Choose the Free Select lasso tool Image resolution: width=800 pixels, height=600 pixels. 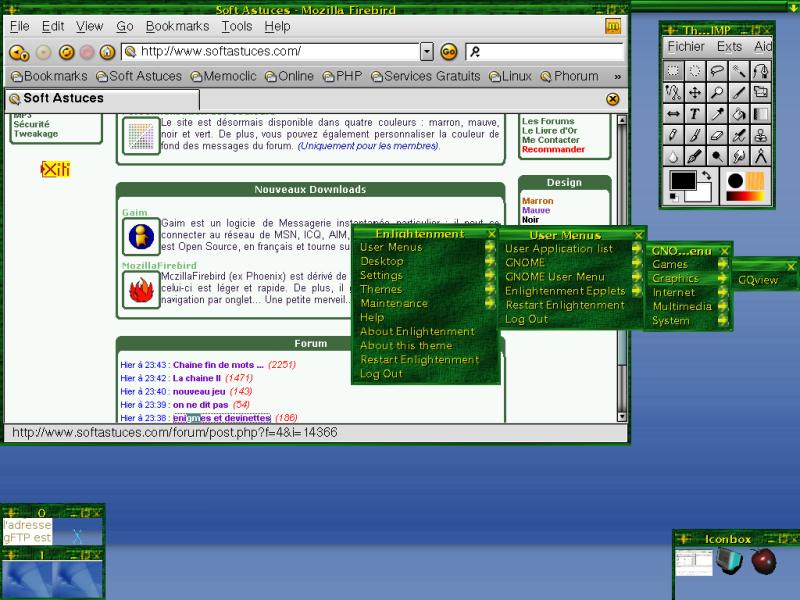(x=717, y=70)
